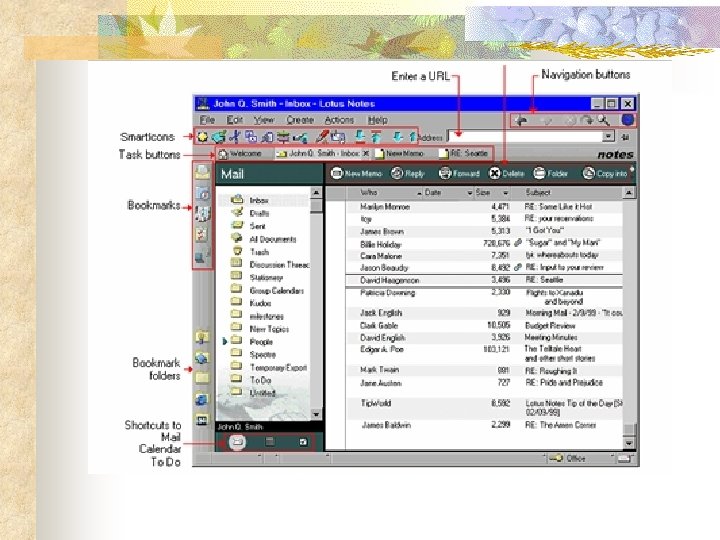Screen dimensions: 720x540
Task: Click inside the Address URL field
Action: [x=525, y=136]
